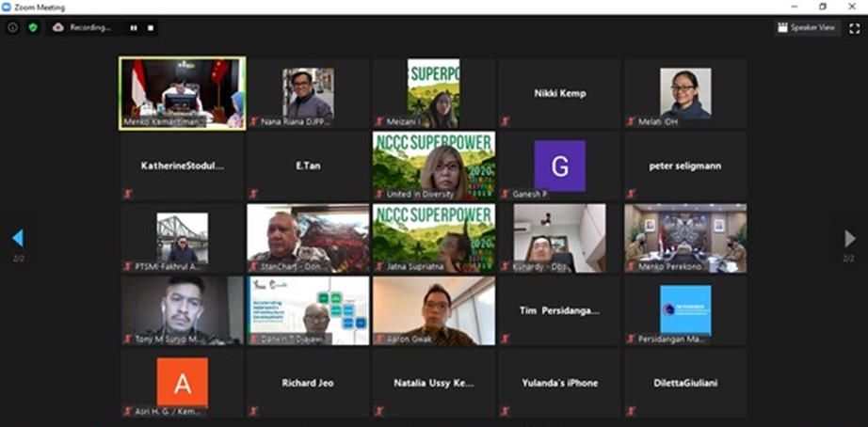Viewport: 868px width, 427px height.
Task: Stop the meeting recording
Action: coord(151,28)
